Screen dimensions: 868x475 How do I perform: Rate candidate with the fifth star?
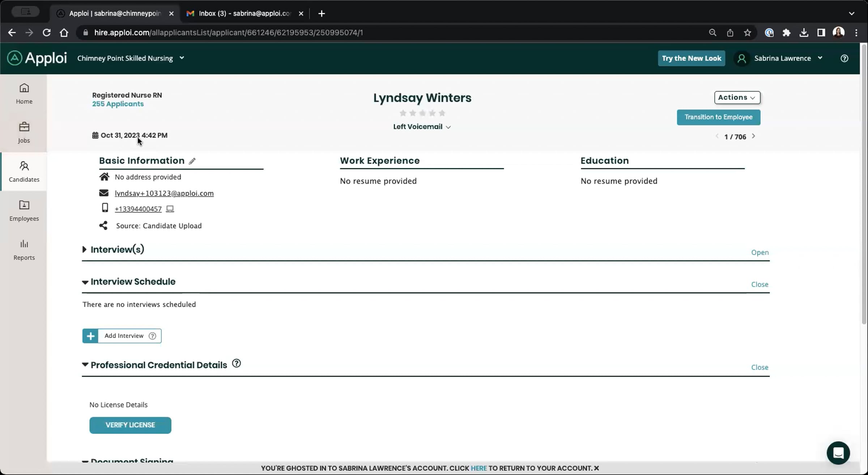point(442,113)
